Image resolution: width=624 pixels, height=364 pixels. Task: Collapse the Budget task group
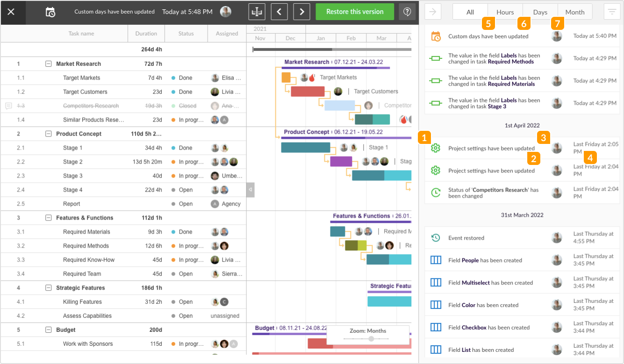tap(48, 330)
